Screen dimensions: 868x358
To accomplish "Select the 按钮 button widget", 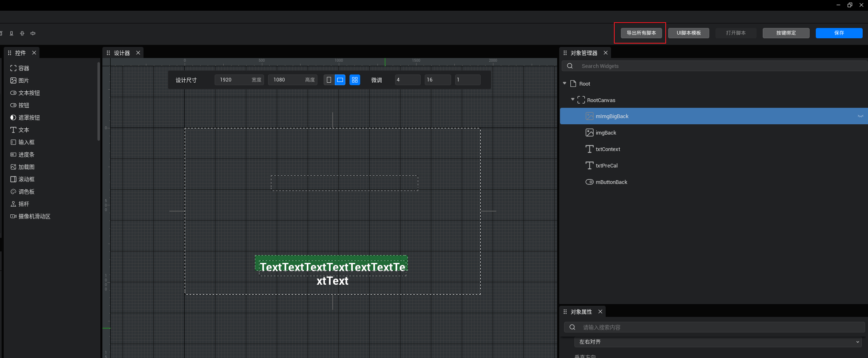I will click(x=20, y=105).
